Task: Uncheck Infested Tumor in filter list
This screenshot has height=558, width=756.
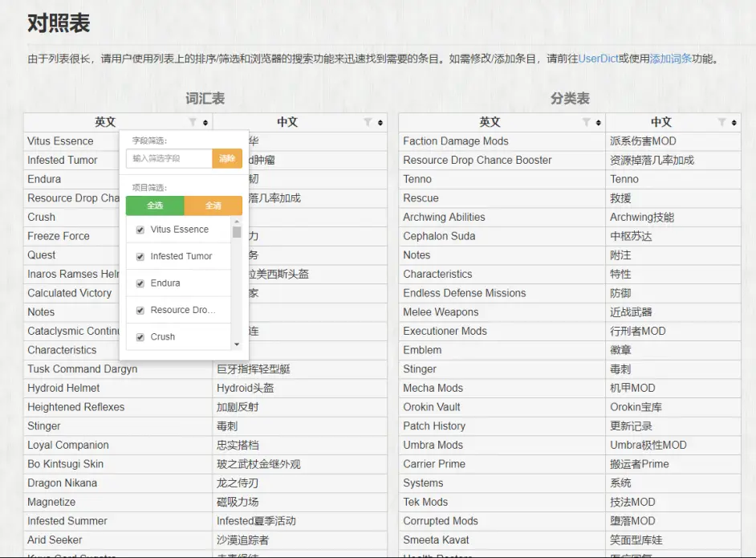Action: click(140, 257)
